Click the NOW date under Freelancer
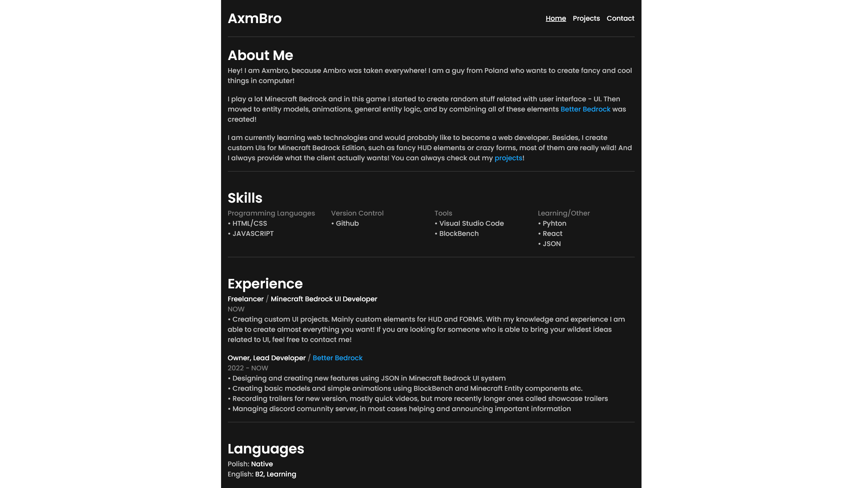This screenshot has height=488, width=868. [x=236, y=309]
